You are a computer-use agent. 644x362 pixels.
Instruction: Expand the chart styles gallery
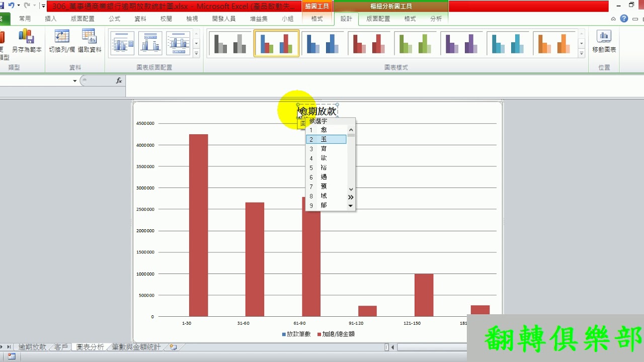click(x=582, y=53)
